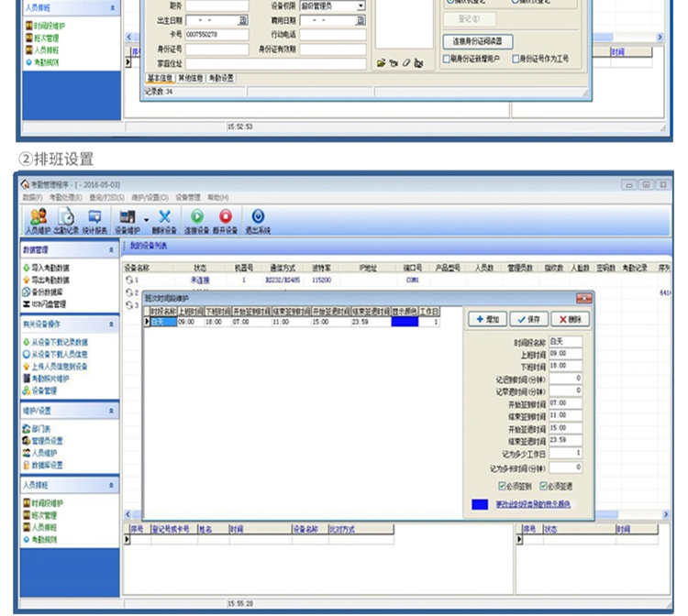This screenshot has width=688, height=616.
Task: Click the 增加 button in the dialog
Action: (x=488, y=319)
